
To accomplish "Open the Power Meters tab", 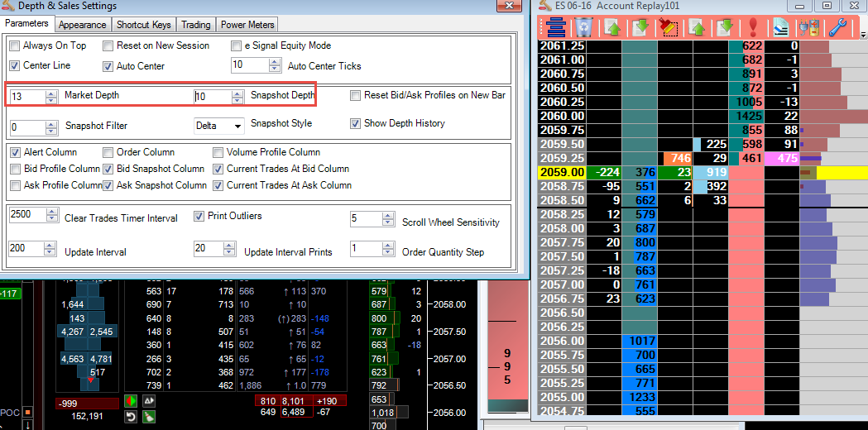I will click(x=247, y=25).
